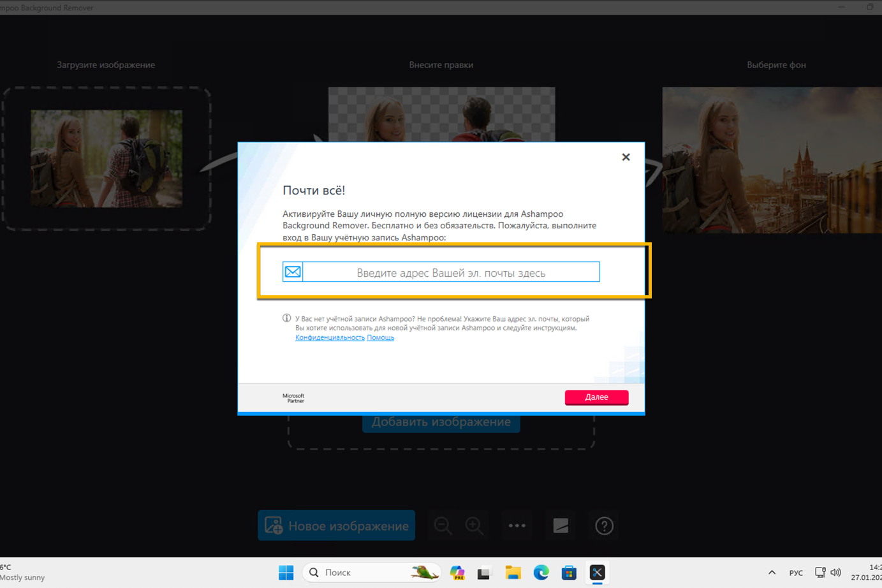Click the volume speaker tray icon
The width and height of the screenshot is (882, 588).
835,573
